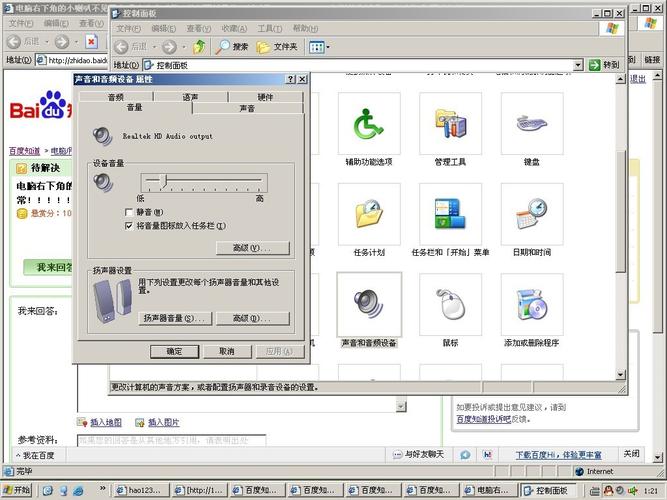Click 扬声器音量(S) button

pos(175,318)
